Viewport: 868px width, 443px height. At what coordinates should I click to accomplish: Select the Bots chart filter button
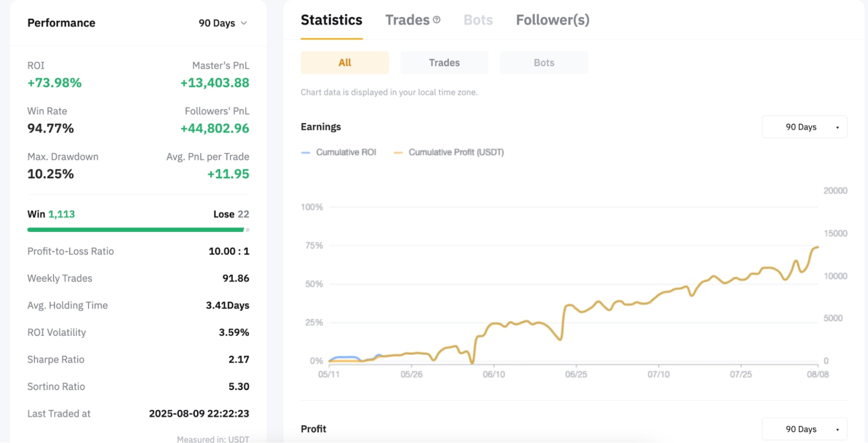(543, 62)
